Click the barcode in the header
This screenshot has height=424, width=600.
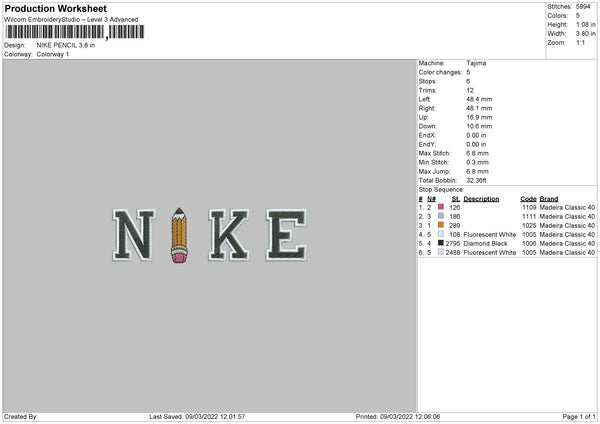point(75,32)
